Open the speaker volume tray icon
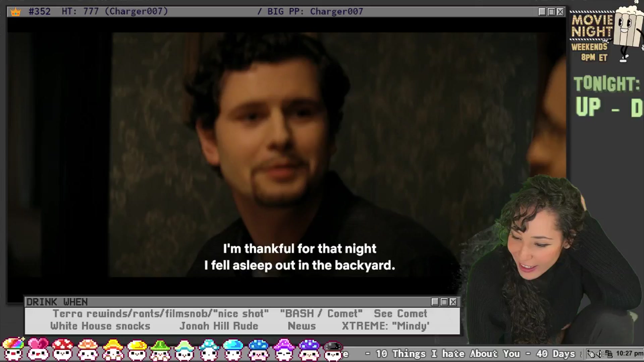This screenshot has height=362, width=644. [599, 354]
